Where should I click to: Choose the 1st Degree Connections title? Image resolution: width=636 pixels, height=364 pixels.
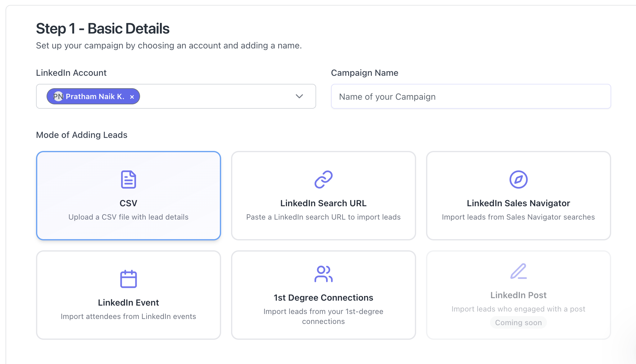(323, 298)
